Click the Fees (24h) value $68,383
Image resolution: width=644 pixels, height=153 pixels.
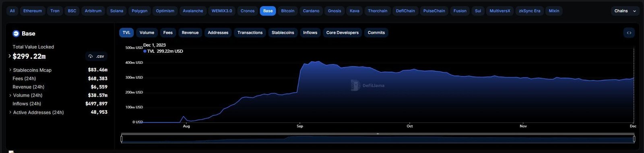point(98,79)
